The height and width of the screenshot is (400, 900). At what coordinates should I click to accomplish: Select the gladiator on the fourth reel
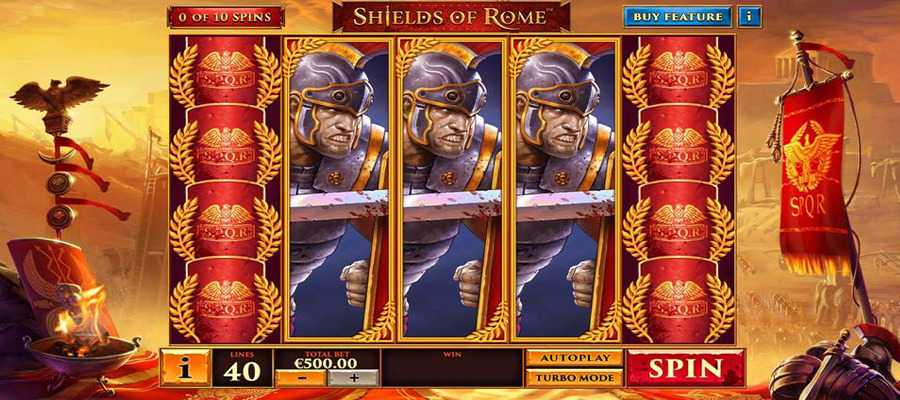564,189
